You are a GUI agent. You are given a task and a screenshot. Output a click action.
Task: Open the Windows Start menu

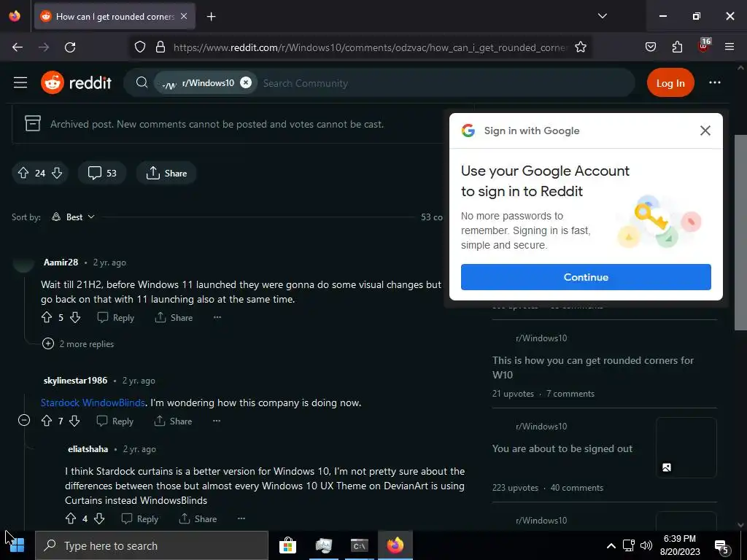[17, 545]
